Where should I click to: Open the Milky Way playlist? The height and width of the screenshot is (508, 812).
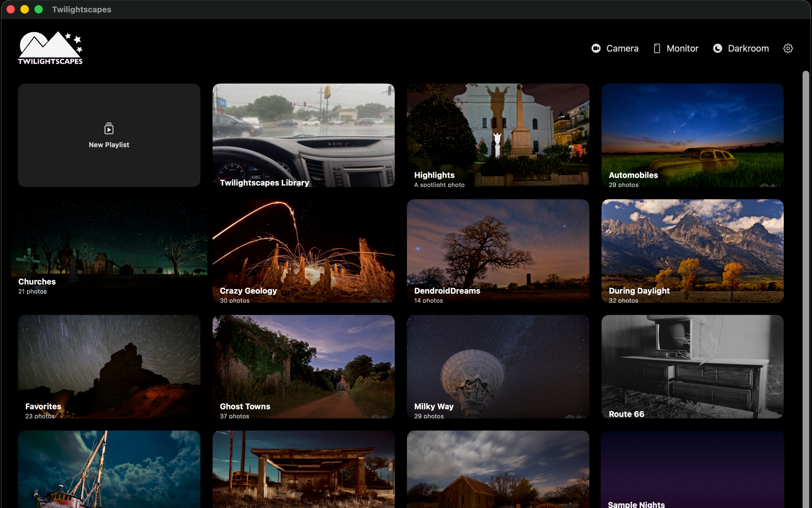point(498,366)
